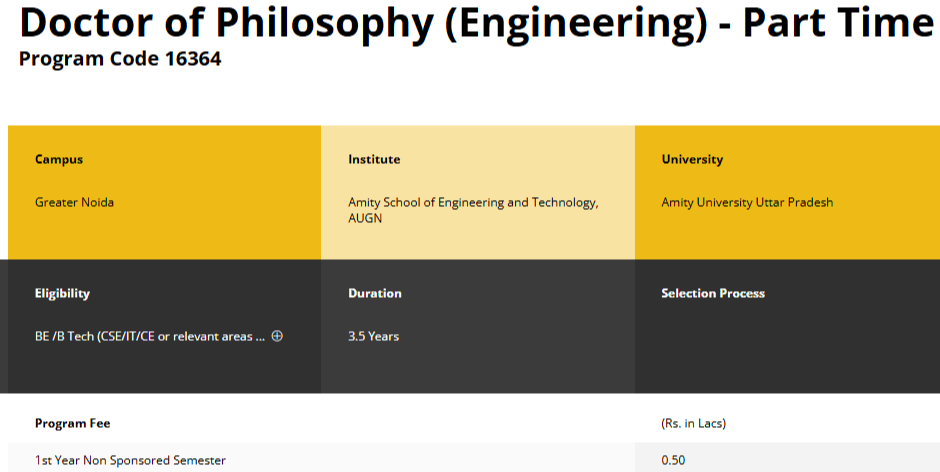Viewport: 940px width, 472px height.
Task: Click the light yellow Institute panel
Action: [x=477, y=240]
